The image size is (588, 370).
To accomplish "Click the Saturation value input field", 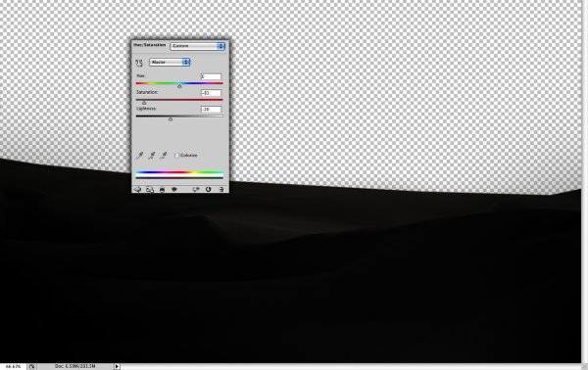I will point(211,93).
